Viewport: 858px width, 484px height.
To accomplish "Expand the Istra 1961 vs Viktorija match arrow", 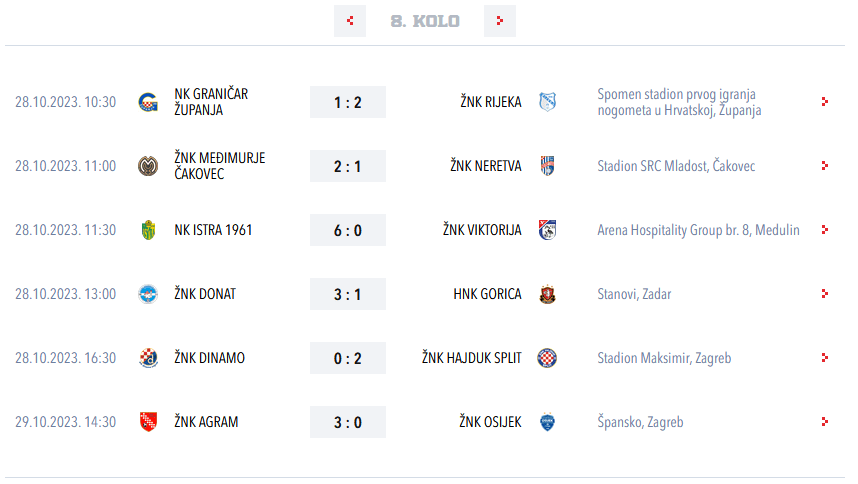I will tap(825, 230).
